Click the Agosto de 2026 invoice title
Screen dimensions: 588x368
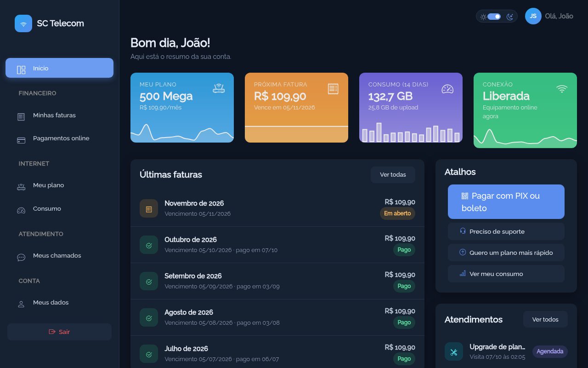[189, 312]
